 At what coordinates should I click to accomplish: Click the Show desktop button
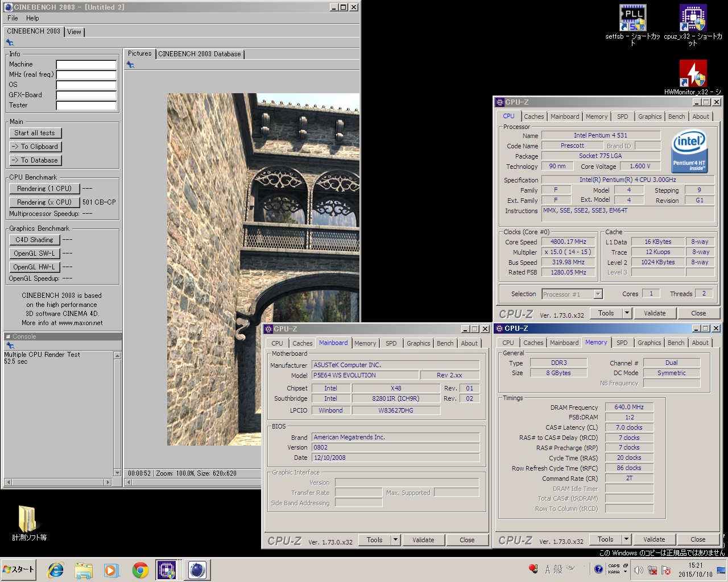click(721, 570)
